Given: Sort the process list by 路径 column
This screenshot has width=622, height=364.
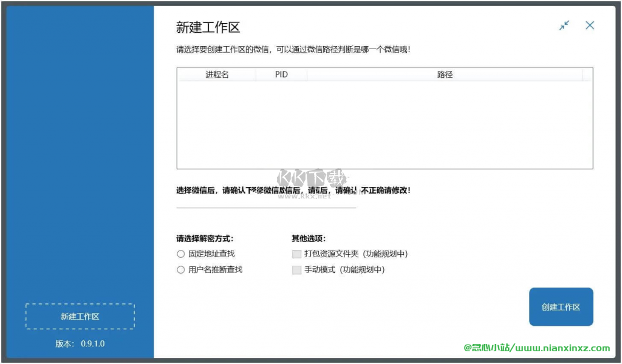Looking at the screenshot, I should 445,74.
